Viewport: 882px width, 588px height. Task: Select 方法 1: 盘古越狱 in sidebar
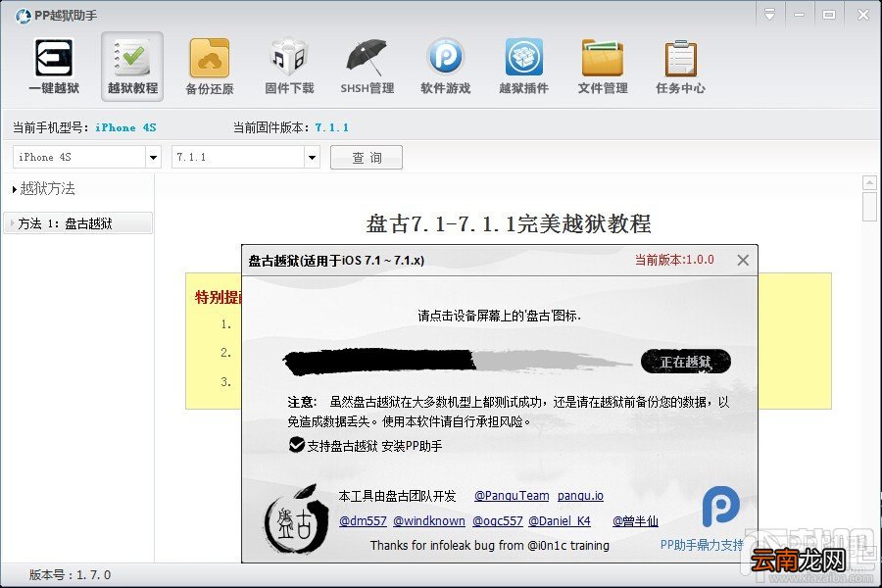(77, 223)
